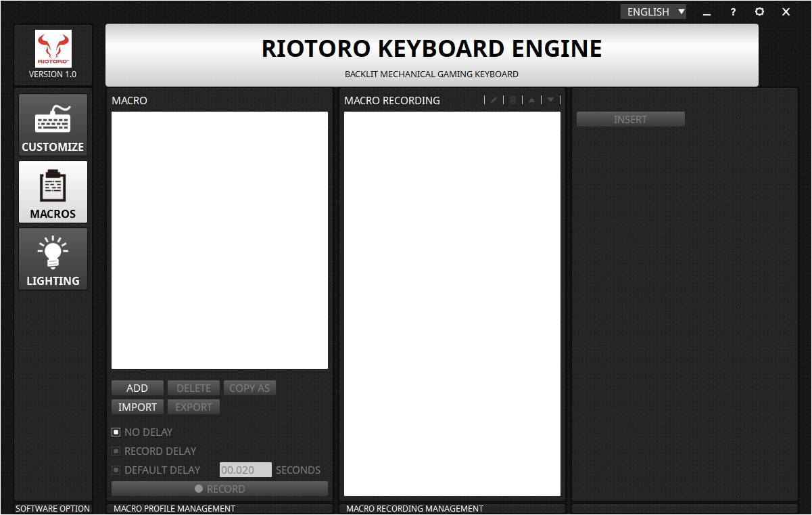Click the Import button
The height and width of the screenshot is (515, 812).
point(137,407)
